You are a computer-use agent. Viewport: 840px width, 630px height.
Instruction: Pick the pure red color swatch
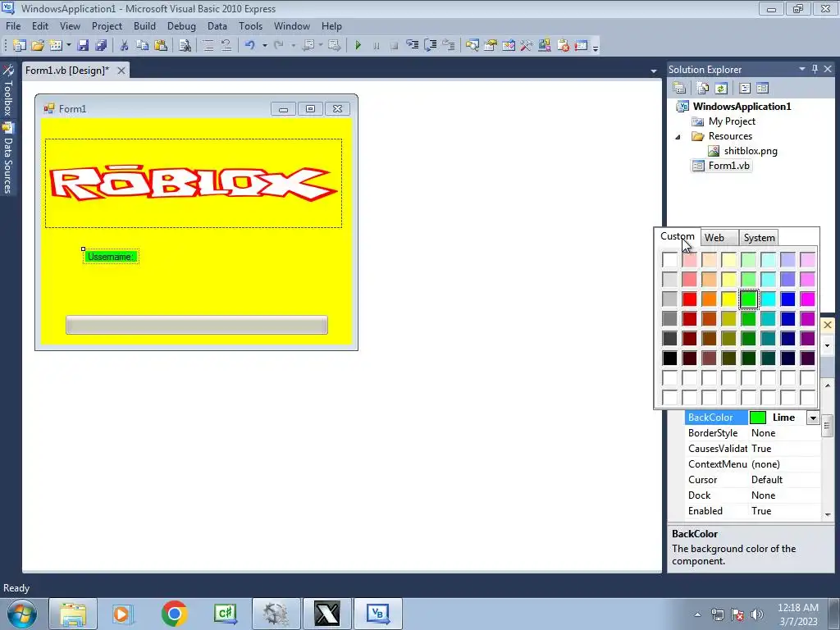tap(689, 299)
